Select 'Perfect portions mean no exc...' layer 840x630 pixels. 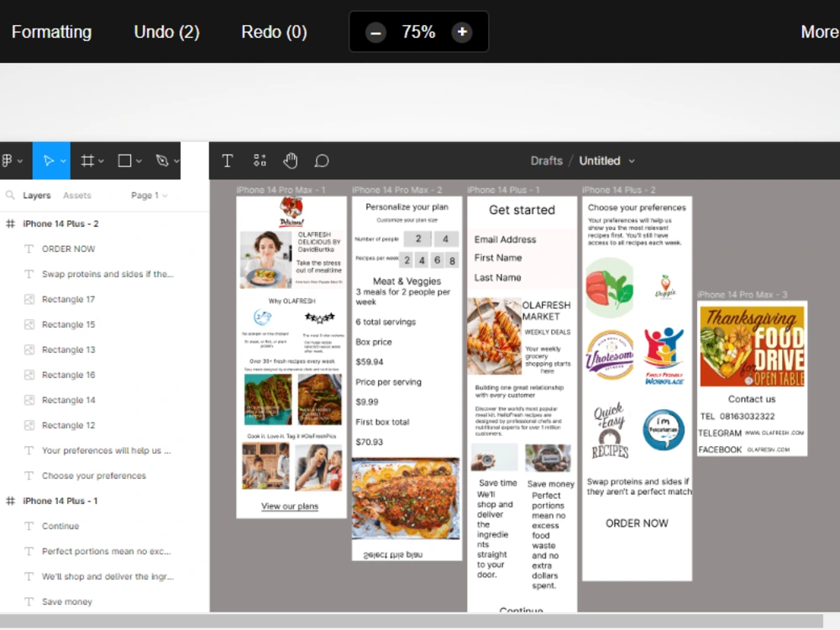(104, 551)
